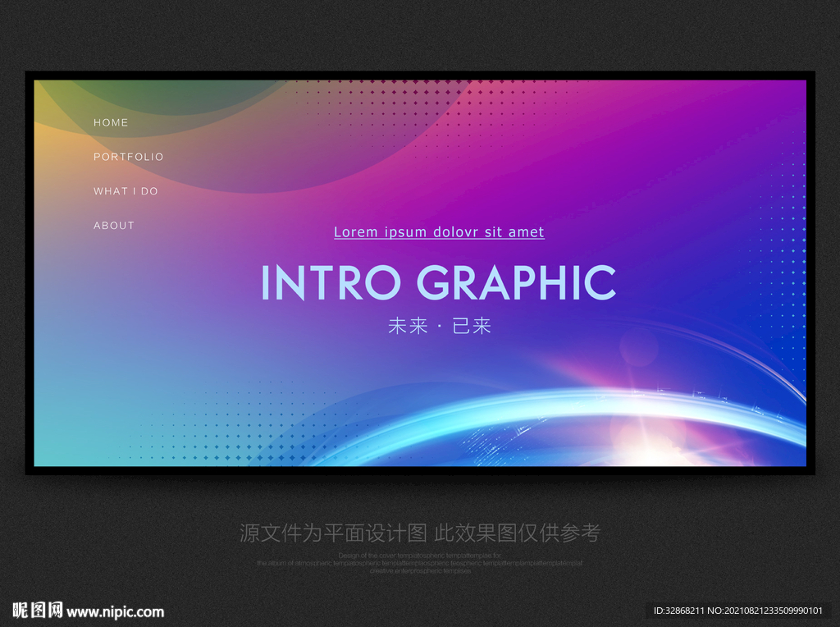Viewport: 840px width, 627px height.
Task: Click the www.nipic.com site address
Action: point(116,612)
